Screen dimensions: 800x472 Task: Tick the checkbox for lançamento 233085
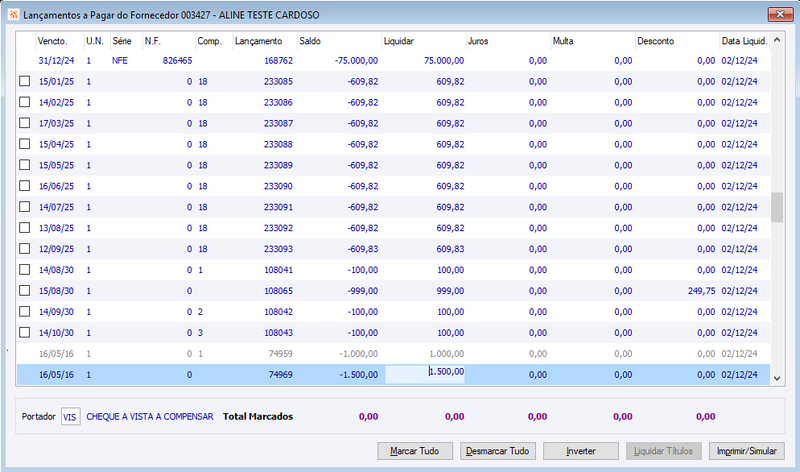(24, 81)
